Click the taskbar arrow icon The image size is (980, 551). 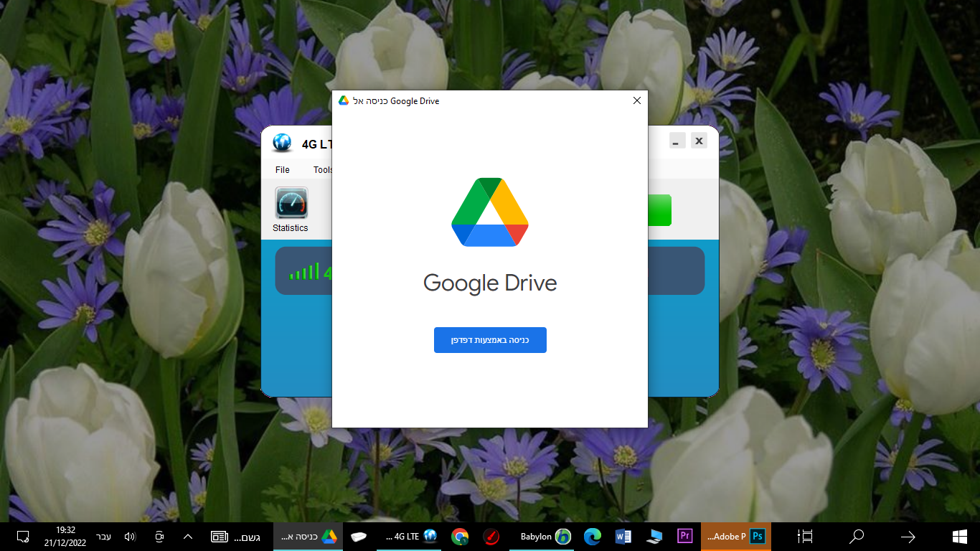[x=908, y=537]
